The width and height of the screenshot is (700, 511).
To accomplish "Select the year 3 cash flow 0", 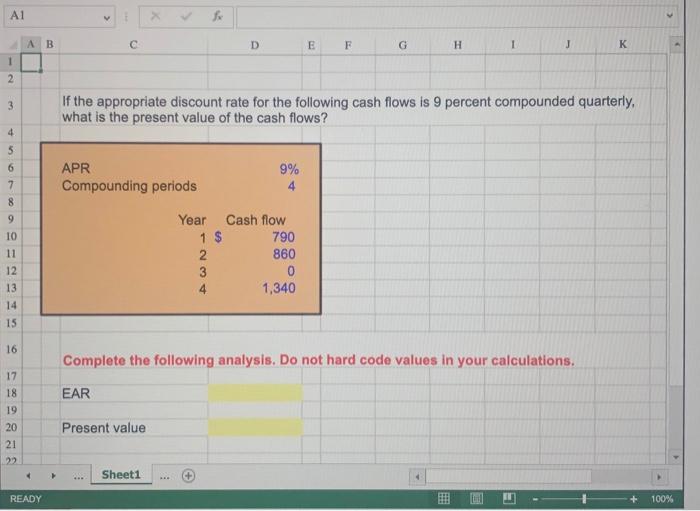I will pyautogui.click(x=291, y=271).
